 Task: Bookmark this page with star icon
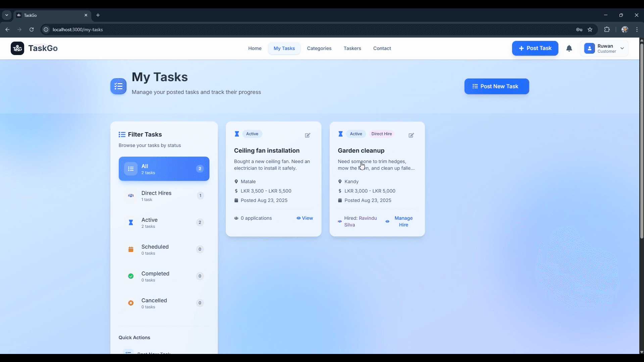(x=590, y=30)
